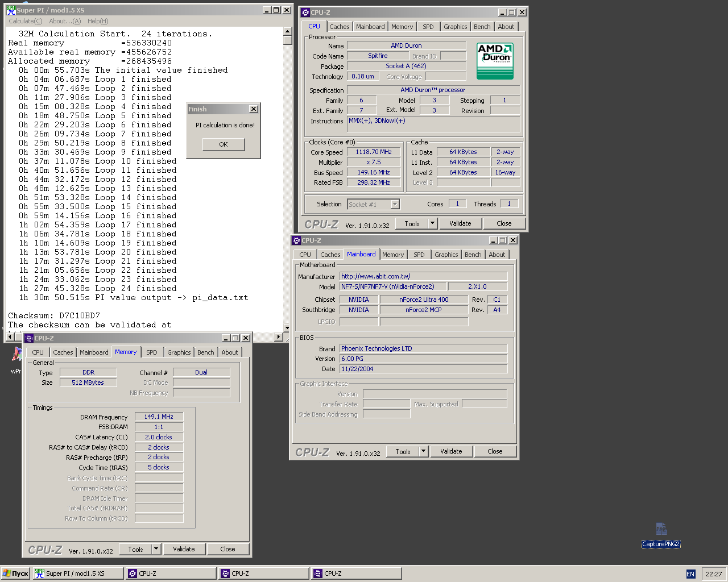Click the Super PI title bar icon

pos(11,10)
